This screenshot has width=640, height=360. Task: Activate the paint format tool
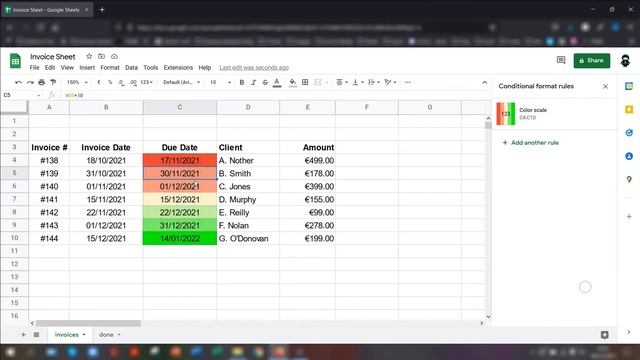53,82
